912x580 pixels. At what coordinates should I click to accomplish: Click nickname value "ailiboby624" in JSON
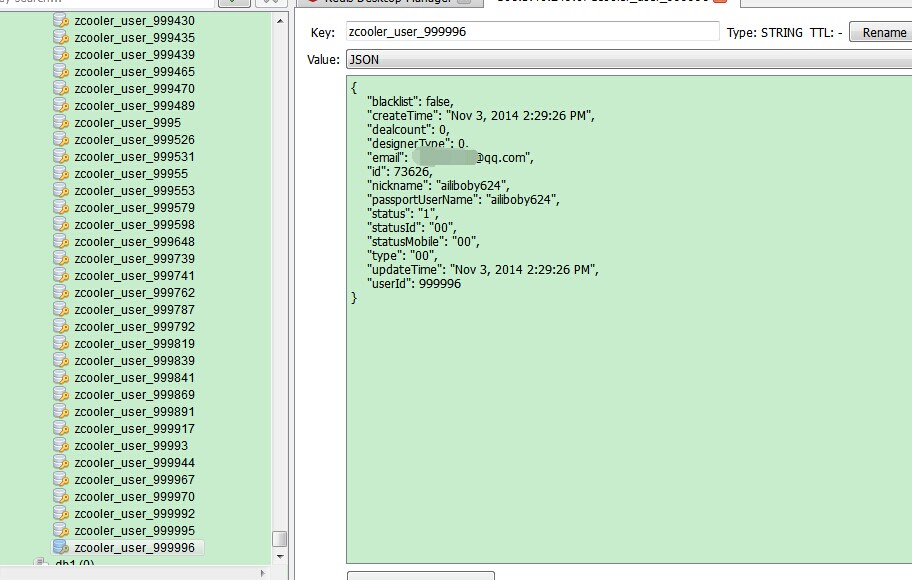click(x=472, y=186)
